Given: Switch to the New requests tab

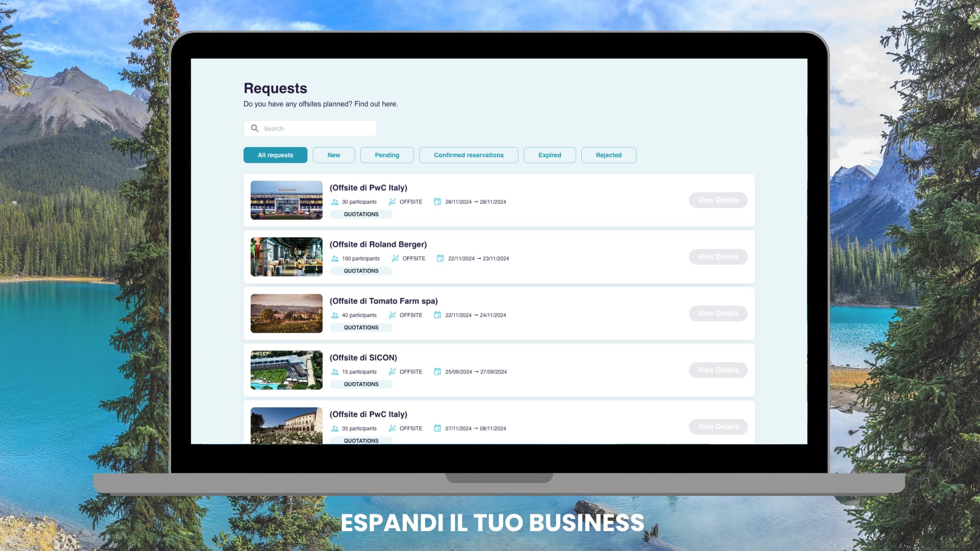Looking at the screenshot, I should click(334, 155).
